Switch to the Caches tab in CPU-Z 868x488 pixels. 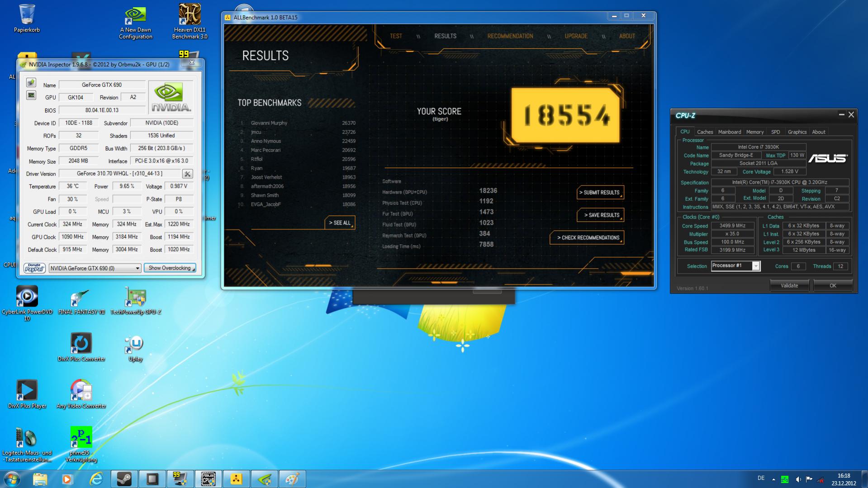705,132
